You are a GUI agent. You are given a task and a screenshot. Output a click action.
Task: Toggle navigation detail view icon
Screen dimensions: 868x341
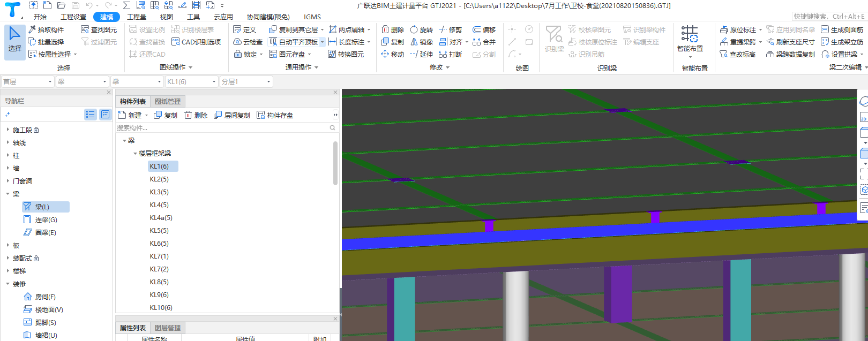click(105, 114)
